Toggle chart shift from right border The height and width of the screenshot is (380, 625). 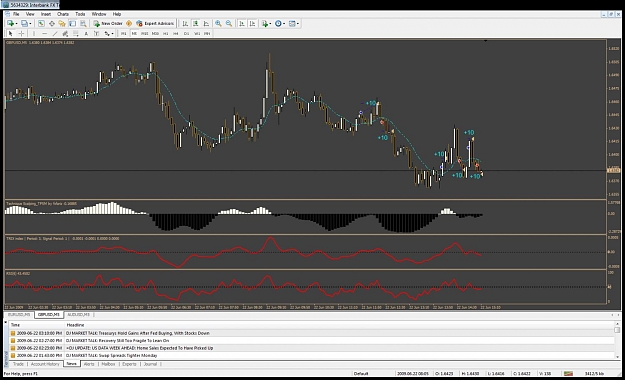click(x=252, y=24)
